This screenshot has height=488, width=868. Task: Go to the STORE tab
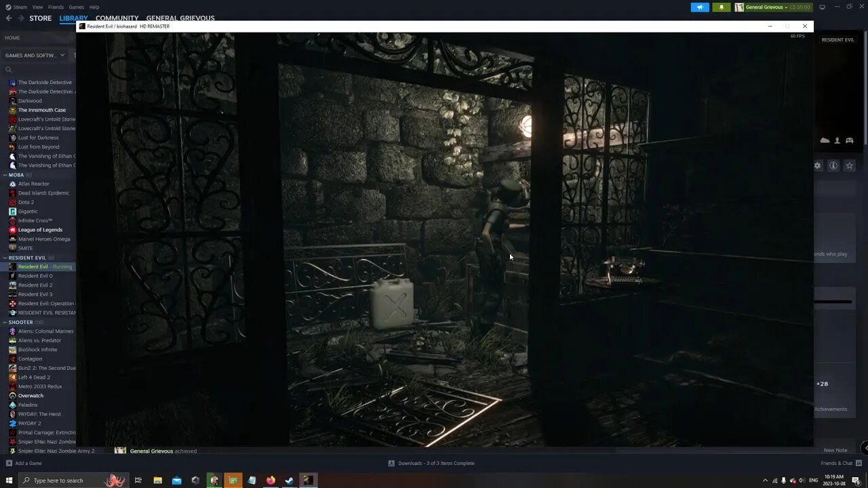(x=40, y=18)
